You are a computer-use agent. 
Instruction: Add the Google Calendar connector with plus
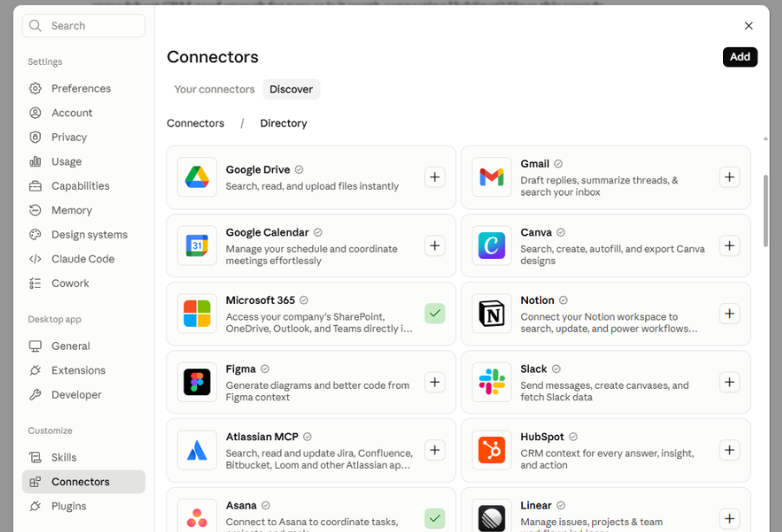[x=435, y=245]
